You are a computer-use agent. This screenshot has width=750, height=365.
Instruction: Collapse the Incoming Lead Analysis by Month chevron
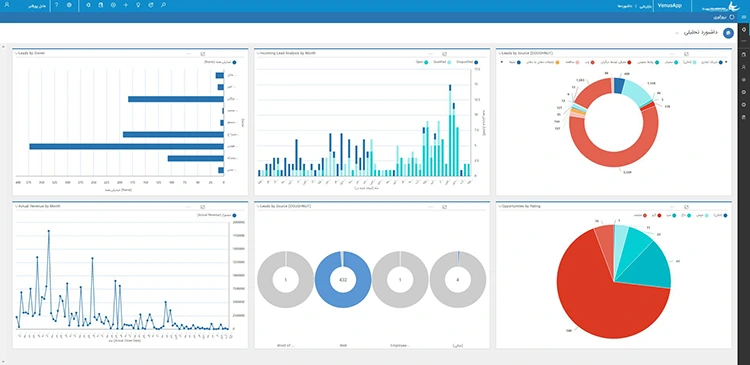[257, 54]
